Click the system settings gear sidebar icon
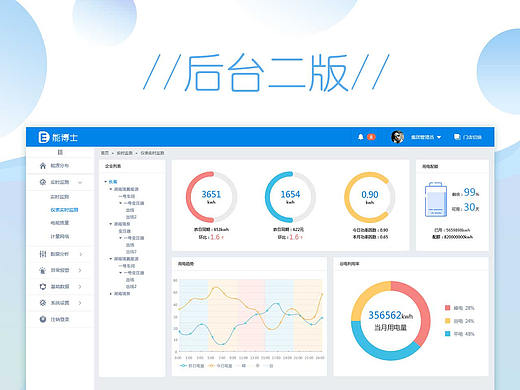This screenshot has width=520, height=390. tap(43, 303)
